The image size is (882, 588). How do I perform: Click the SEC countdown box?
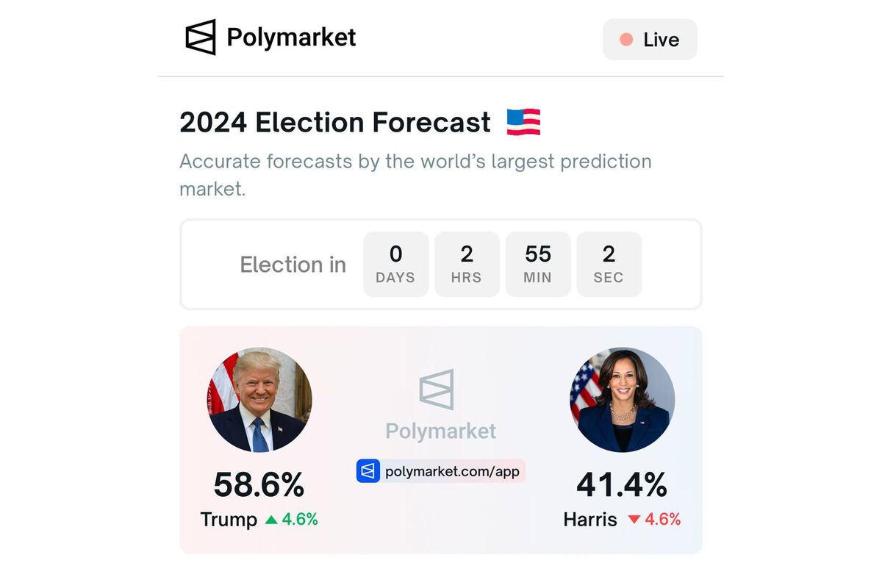pyautogui.click(x=609, y=264)
